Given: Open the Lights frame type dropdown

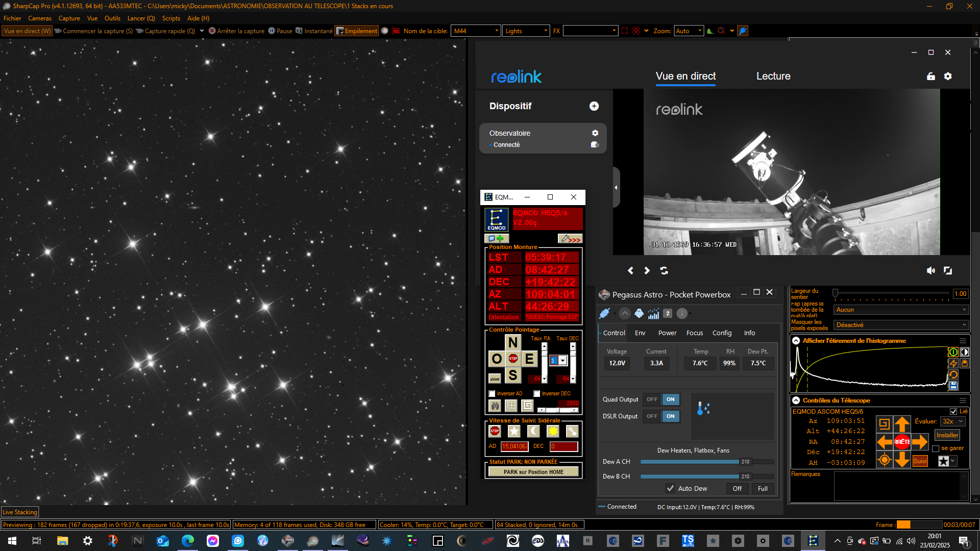Looking at the screenshot, I should coord(545,31).
